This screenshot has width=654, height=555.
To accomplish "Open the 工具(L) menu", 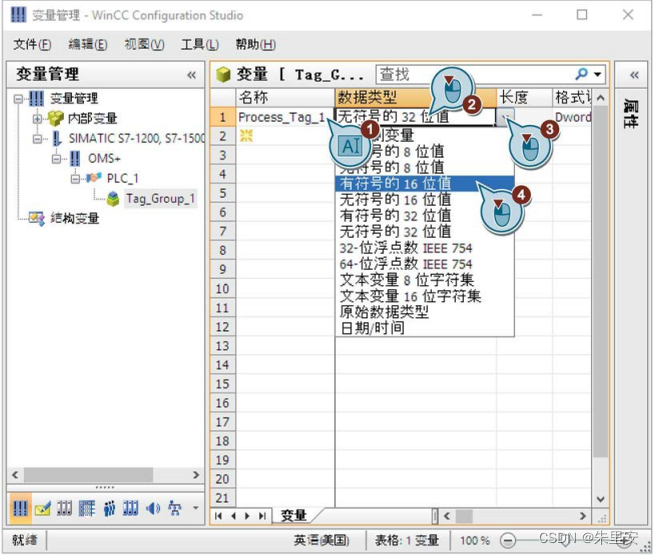I will point(200,44).
